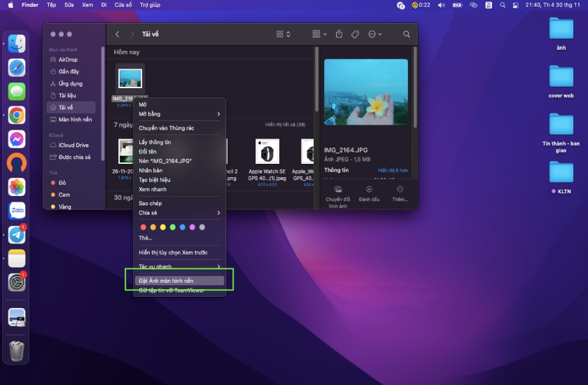Image resolution: width=588 pixels, height=385 pixels.
Task: Click the Hiển thị tất cả link
Action: 285,125
